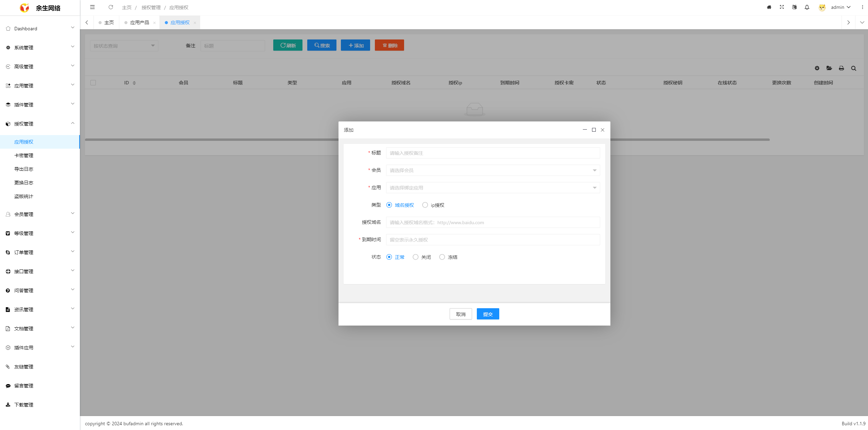This screenshot has height=430, width=868.
Task: Click the 提交 submit button
Action: (488, 314)
